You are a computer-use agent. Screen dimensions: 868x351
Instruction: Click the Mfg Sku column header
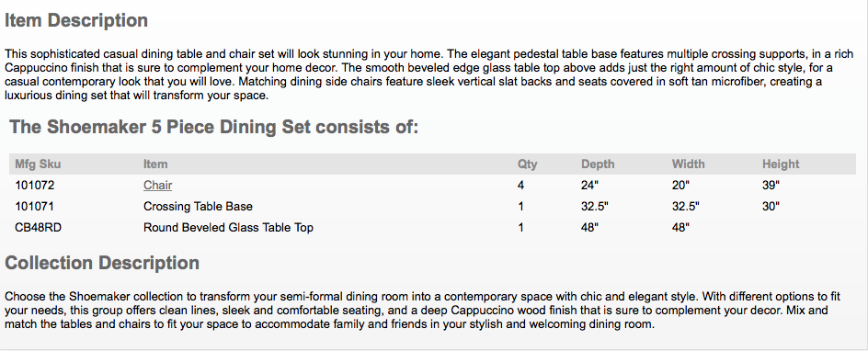click(38, 164)
